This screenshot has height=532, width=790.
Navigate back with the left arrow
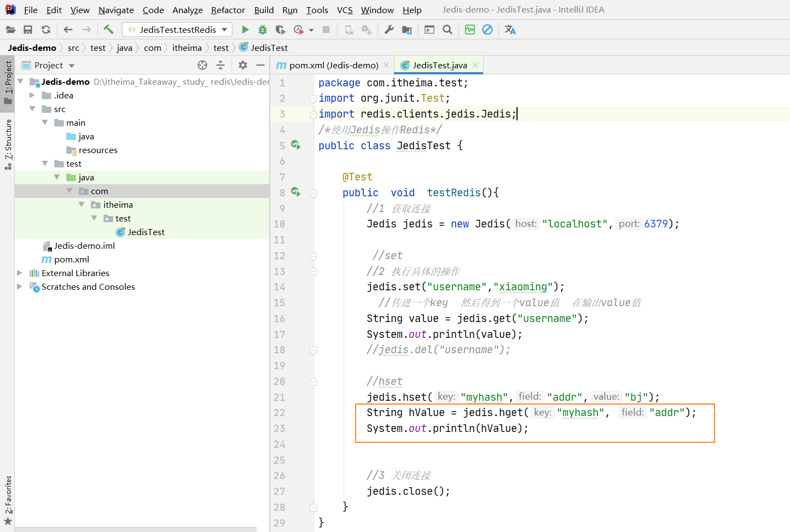(x=68, y=30)
